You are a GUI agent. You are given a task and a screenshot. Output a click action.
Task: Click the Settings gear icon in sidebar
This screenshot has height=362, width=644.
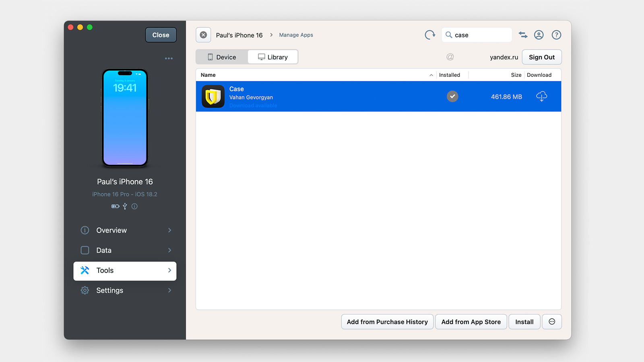click(x=85, y=290)
